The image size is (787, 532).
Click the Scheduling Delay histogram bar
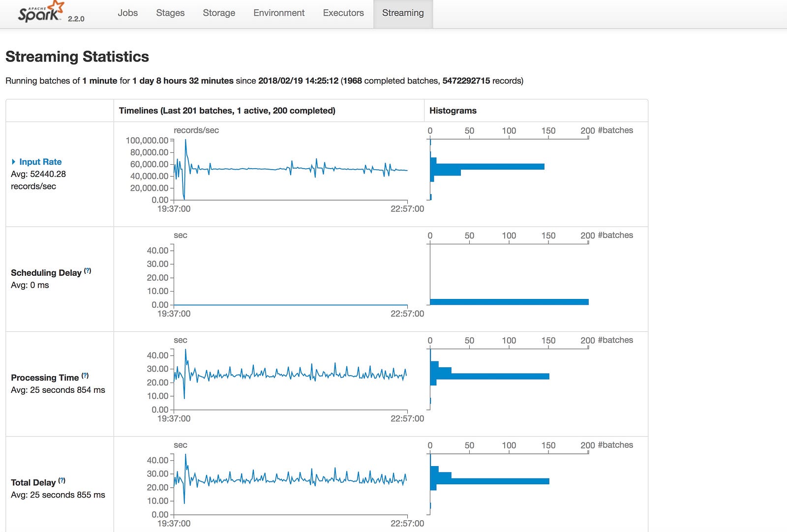click(509, 302)
